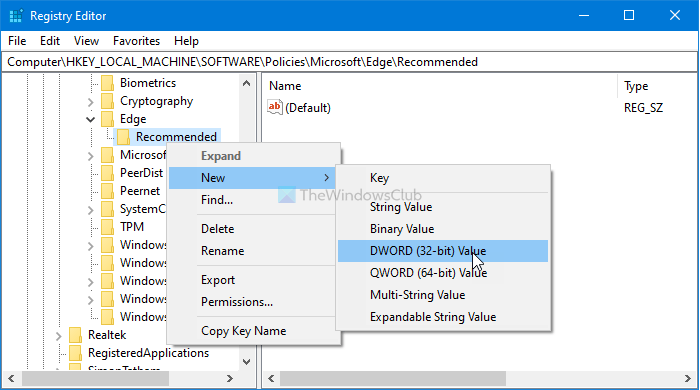This screenshot has width=700, height=390.
Task: Maximize the Registry Editor window
Action: (x=629, y=16)
